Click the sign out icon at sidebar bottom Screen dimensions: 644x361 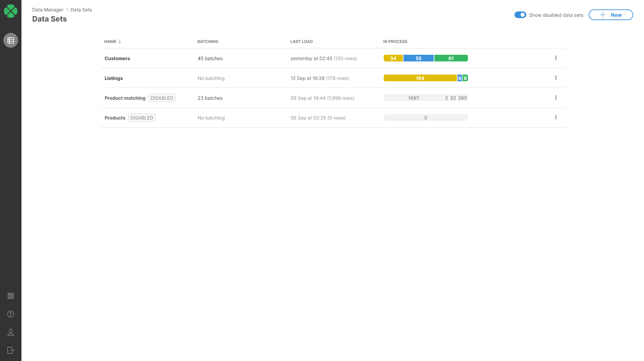tap(10, 350)
